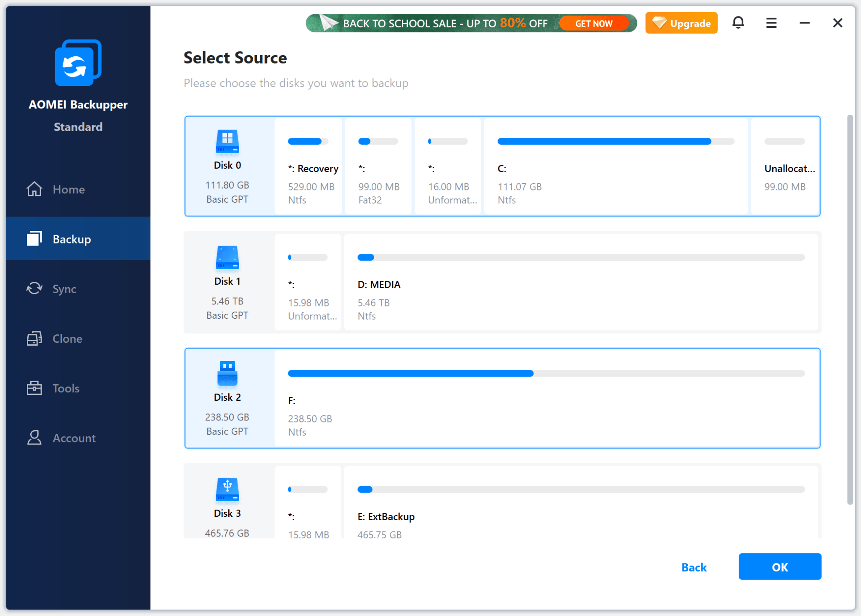
Task: Click the Clone icon in sidebar
Action: pyautogui.click(x=34, y=338)
